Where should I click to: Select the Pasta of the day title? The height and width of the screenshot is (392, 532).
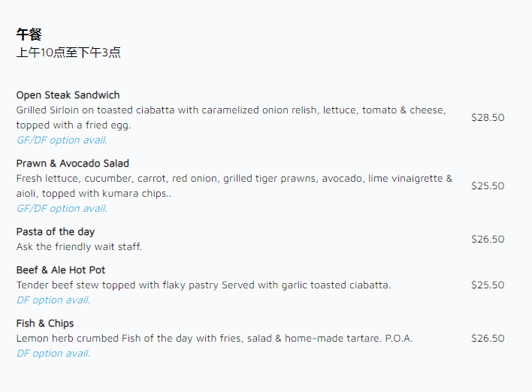pyautogui.click(x=56, y=232)
